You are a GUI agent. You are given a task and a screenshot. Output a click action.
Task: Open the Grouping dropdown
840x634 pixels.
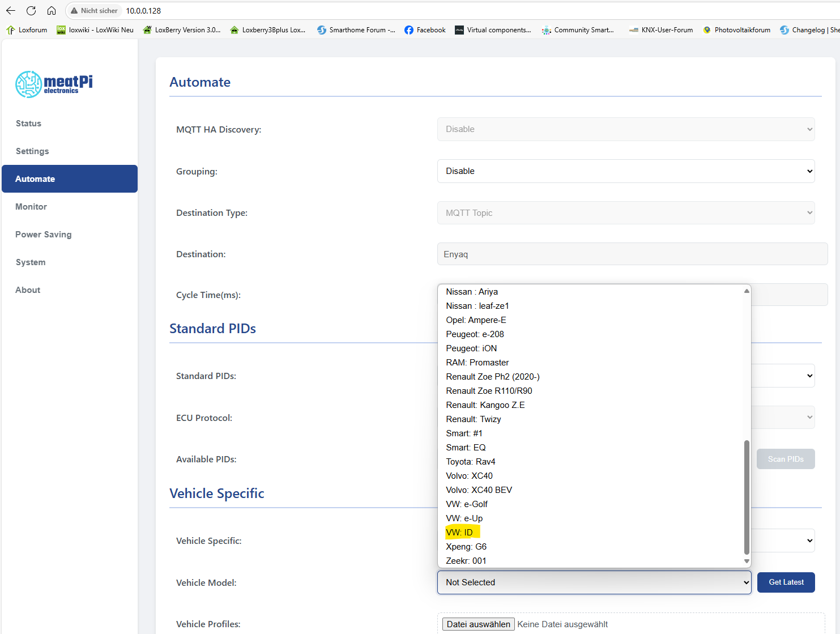626,171
